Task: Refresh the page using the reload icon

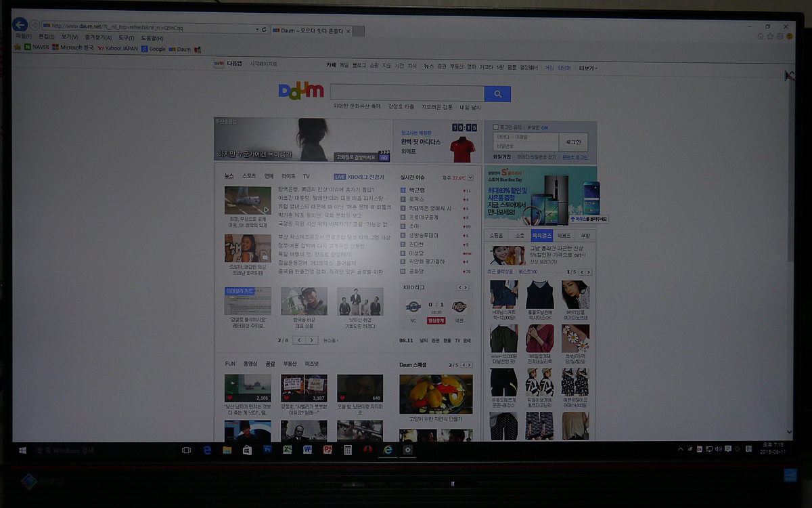Action: (x=264, y=30)
